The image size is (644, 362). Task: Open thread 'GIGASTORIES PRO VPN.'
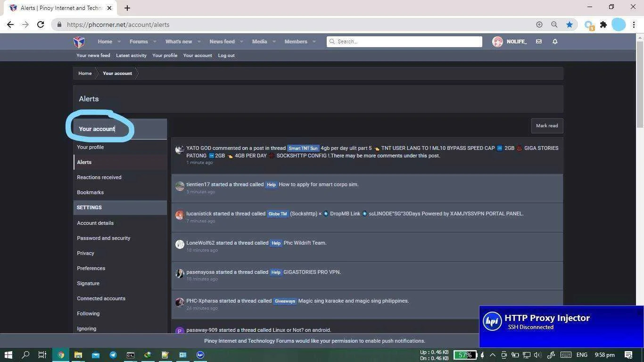point(312,272)
